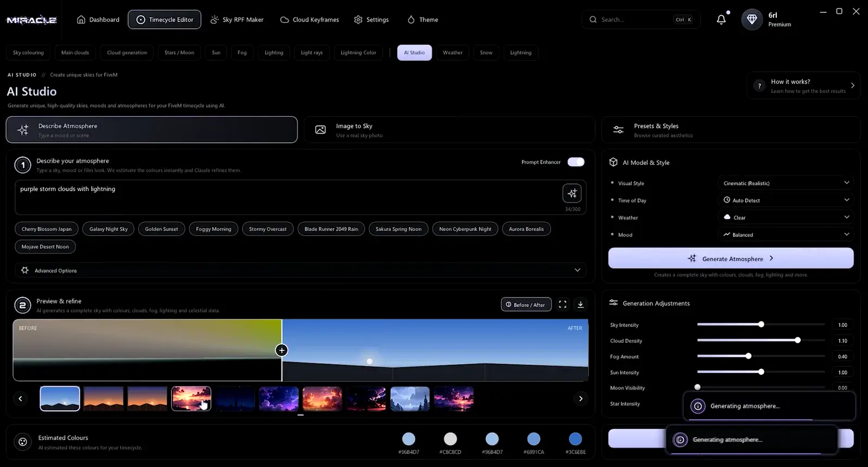This screenshot has height=467, width=868.
Task: Select the Aurora Borealis preset chip
Action: click(526, 229)
